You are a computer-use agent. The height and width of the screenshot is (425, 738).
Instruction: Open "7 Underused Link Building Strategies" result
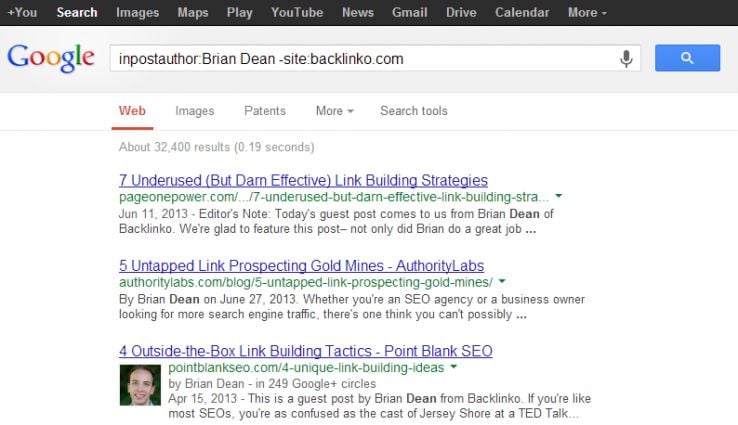303,181
